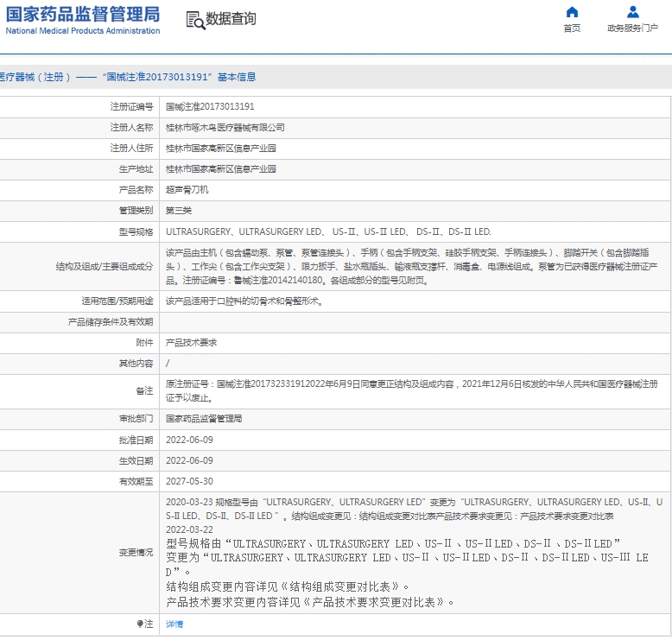
Task: Click the 注册人名称 row label
Action: click(131, 128)
